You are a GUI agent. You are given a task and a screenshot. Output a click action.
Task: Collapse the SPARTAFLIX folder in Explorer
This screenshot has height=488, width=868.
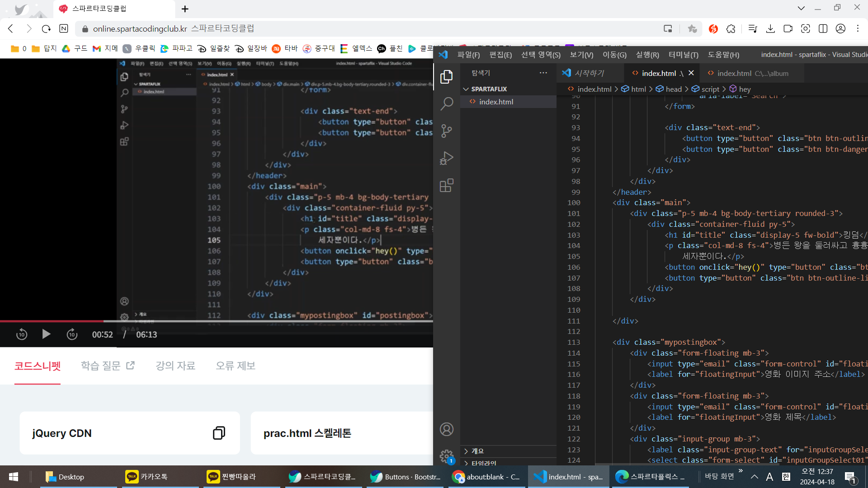click(x=508, y=89)
